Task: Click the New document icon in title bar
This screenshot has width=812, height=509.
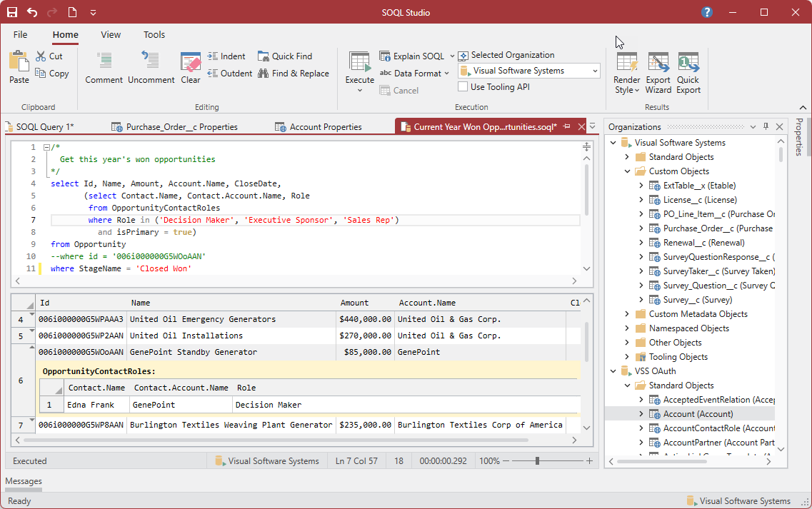Action: (73, 12)
